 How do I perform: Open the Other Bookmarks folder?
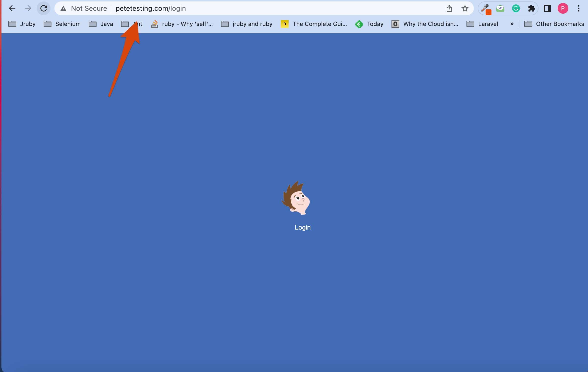click(x=554, y=24)
